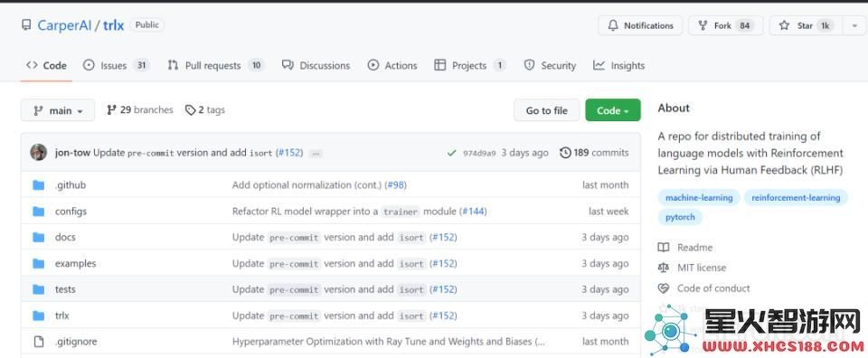
Task: Fork the repository with Fork button
Action: (x=726, y=25)
